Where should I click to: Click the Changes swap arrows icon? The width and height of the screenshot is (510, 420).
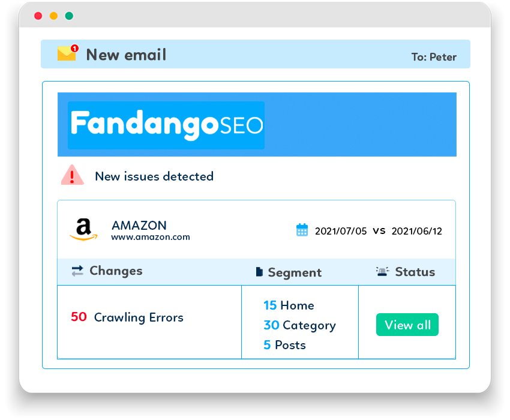[x=77, y=271]
